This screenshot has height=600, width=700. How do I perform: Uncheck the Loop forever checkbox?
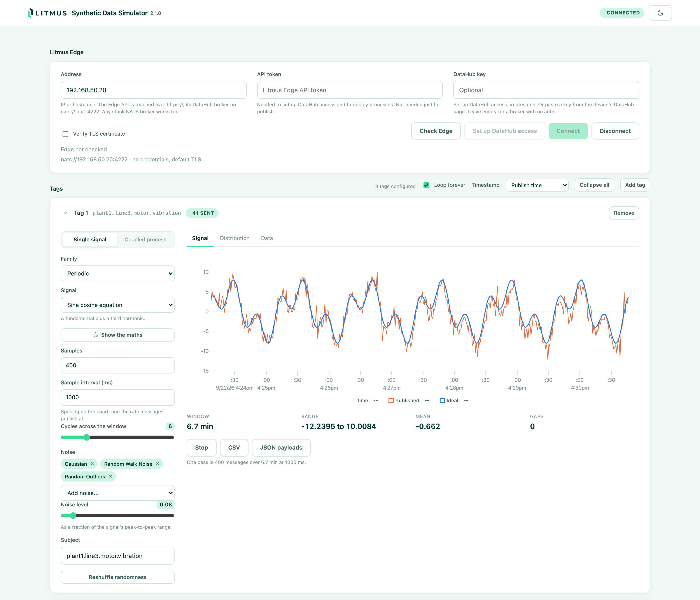[x=426, y=185]
